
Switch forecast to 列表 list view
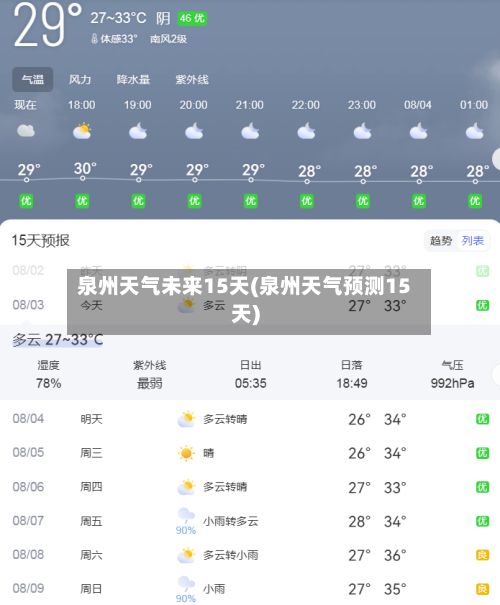pos(473,241)
